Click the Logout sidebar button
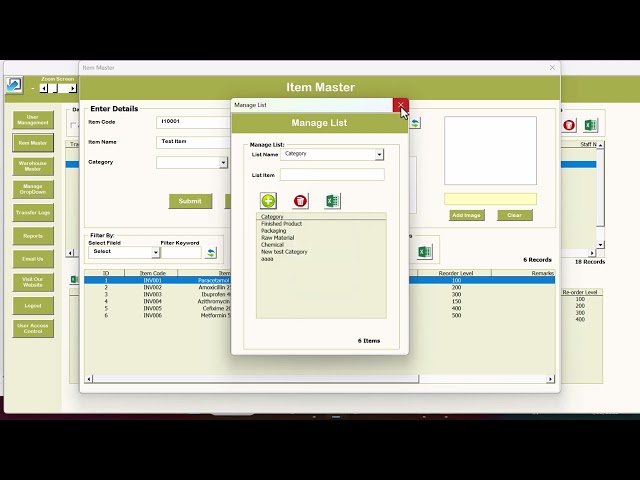The height and width of the screenshot is (480, 640). coord(33,306)
